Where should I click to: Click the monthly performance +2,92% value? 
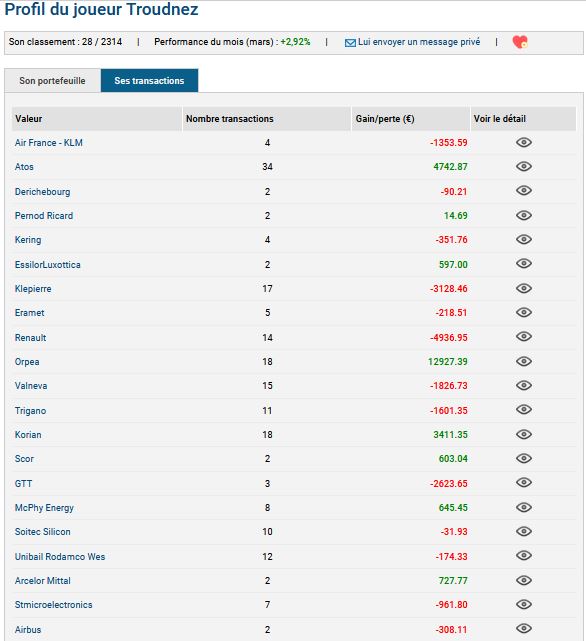coord(295,42)
